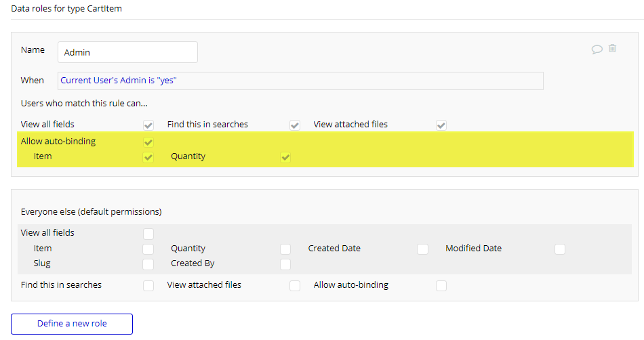Delete the Admin role via trash icon
The width and height of the screenshot is (644, 340).
(612, 48)
